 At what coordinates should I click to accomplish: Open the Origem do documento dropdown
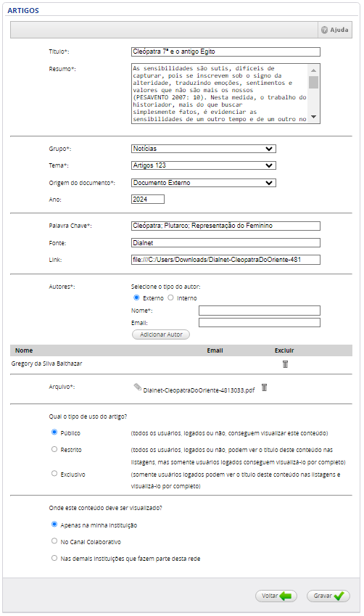click(204, 183)
